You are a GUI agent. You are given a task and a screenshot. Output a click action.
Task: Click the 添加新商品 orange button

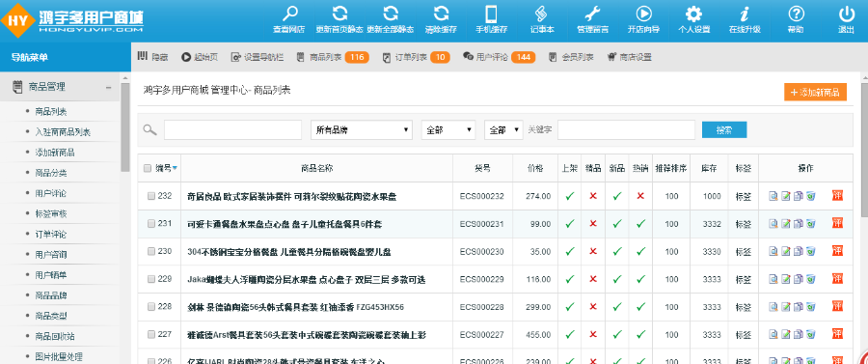tap(815, 93)
